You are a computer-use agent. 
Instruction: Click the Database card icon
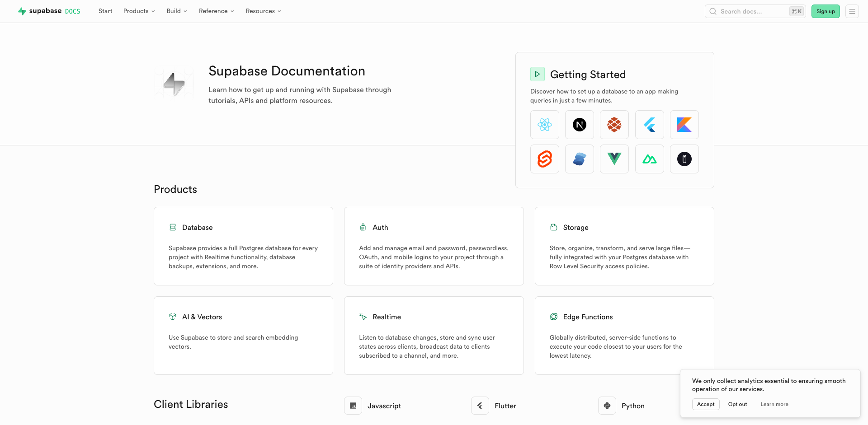172,227
